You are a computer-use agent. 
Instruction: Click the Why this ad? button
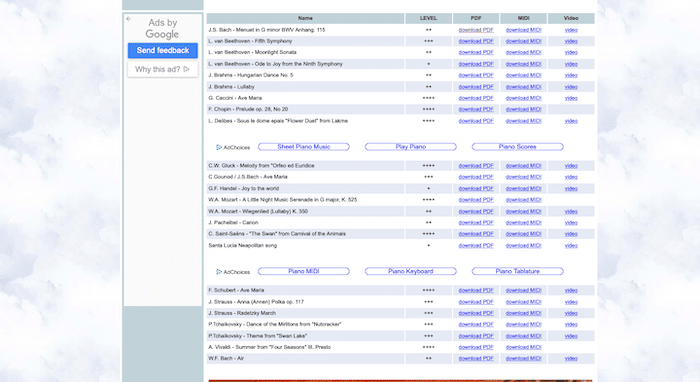tap(162, 69)
